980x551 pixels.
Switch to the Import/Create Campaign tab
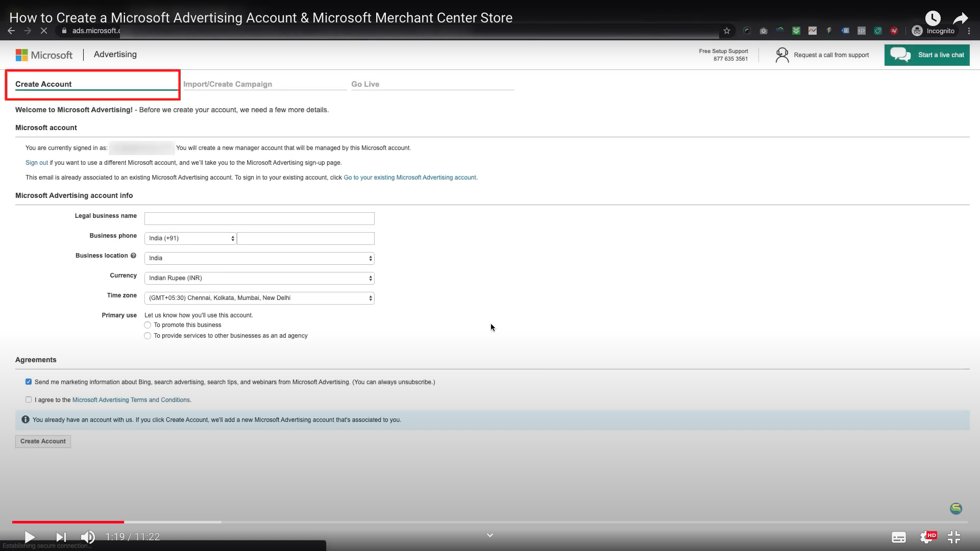coord(228,84)
